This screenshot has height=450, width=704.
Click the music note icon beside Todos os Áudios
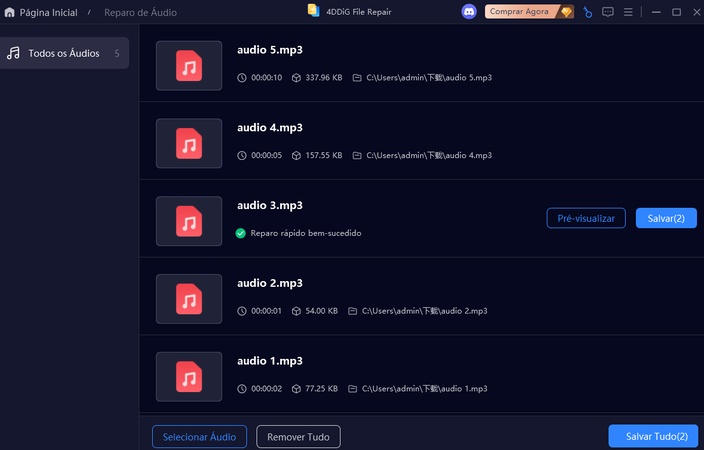[x=13, y=53]
